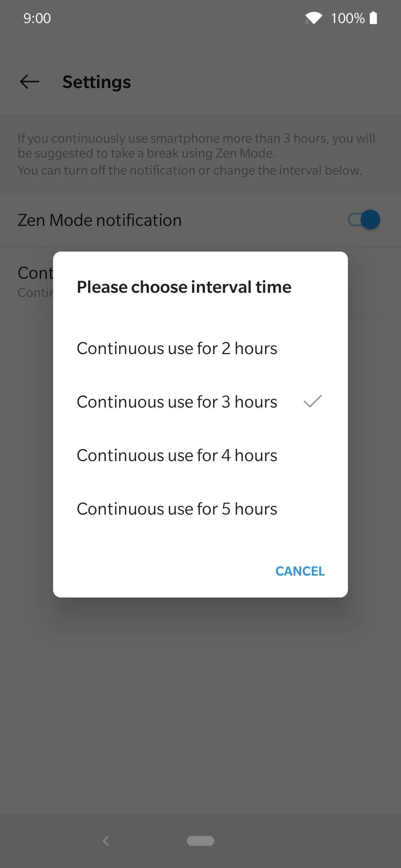Tap the Wi-Fi status icon
The height and width of the screenshot is (868, 401).
tap(314, 18)
